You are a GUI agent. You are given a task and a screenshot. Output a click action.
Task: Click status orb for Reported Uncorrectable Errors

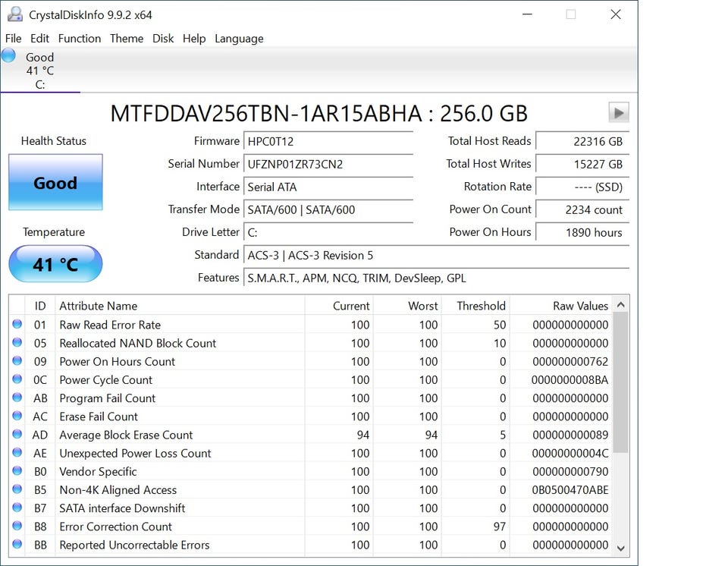click(17, 544)
